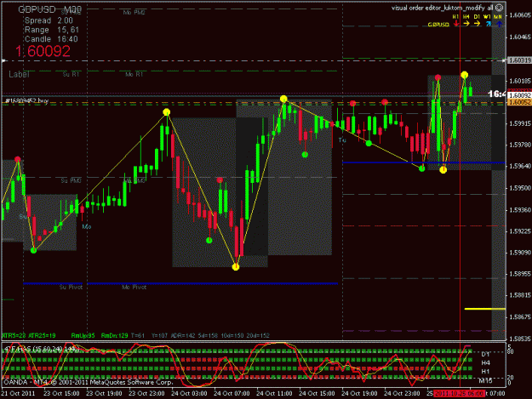Click the 1.60605 value on the price axis

(520, 15)
